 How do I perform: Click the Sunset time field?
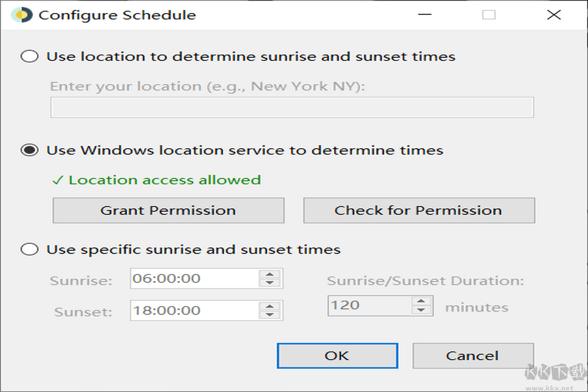point(194,311)
